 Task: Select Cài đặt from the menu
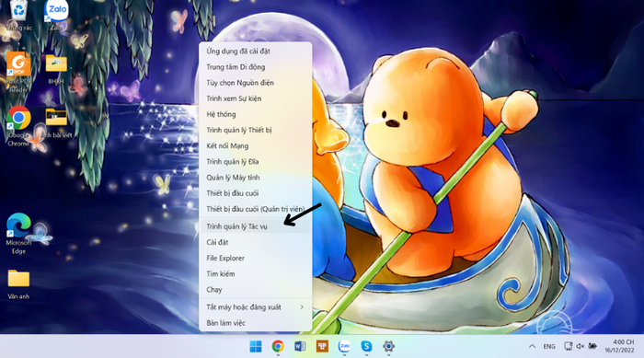point(256,243)
